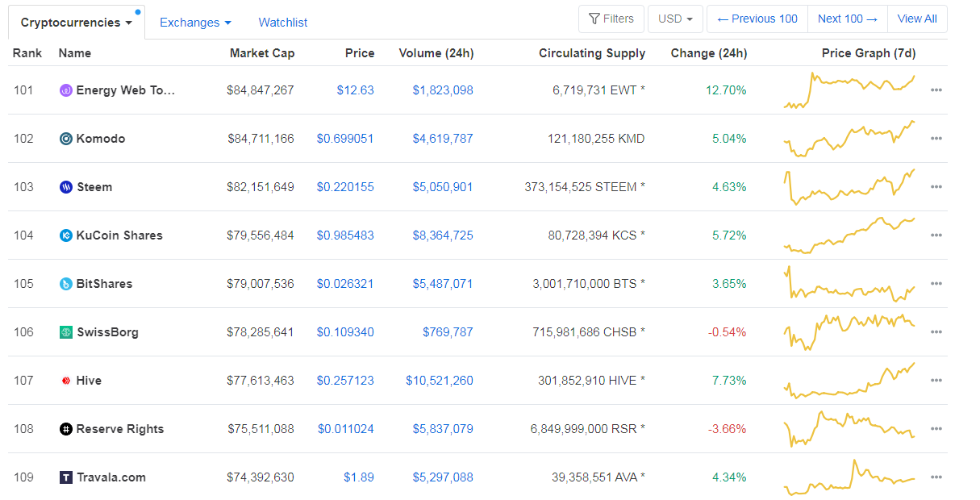Open the SwissBorg 7d price graph
This screenshot has height=500, width=980.
point(849,332)
